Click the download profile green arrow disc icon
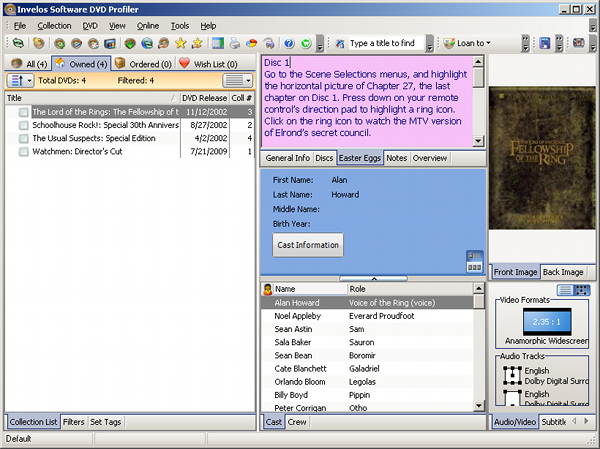This screenshot has width=600, height=449. point(130,43)
